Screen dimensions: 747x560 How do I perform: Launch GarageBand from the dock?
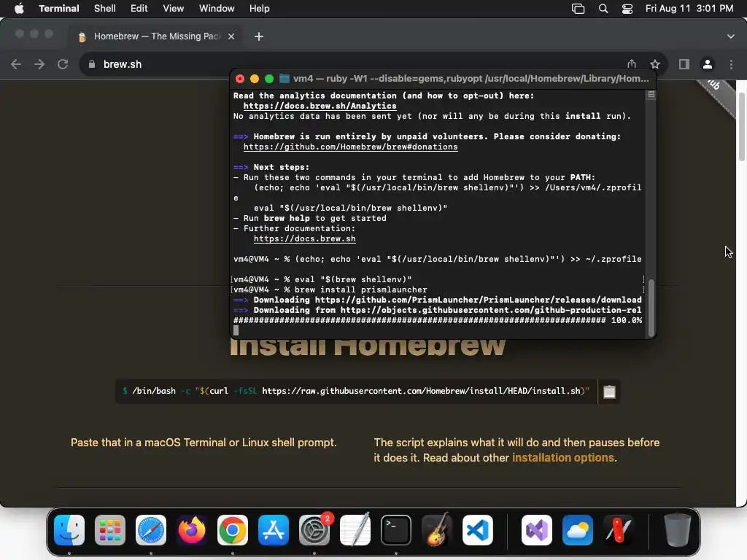437,530
